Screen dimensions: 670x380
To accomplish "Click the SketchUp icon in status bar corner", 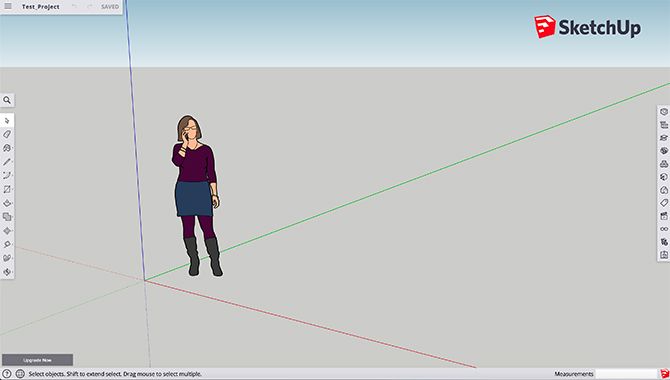I will pos(664,374).
